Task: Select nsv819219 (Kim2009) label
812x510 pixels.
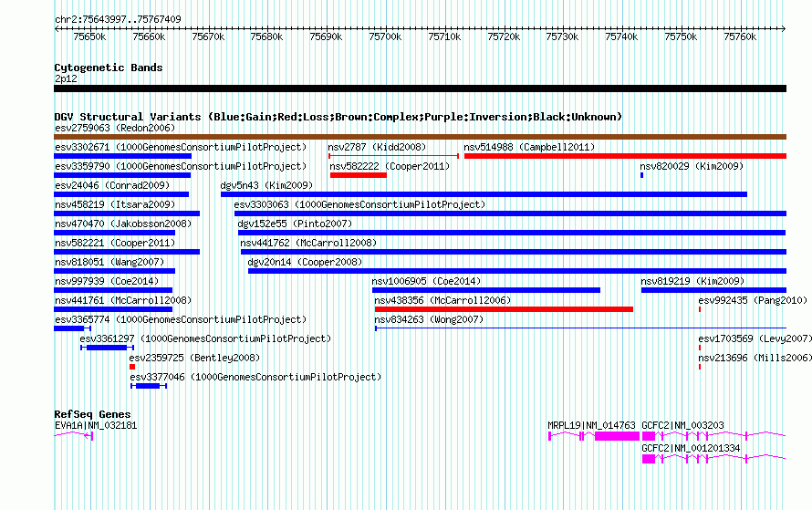Action: (x=692, y=281)
